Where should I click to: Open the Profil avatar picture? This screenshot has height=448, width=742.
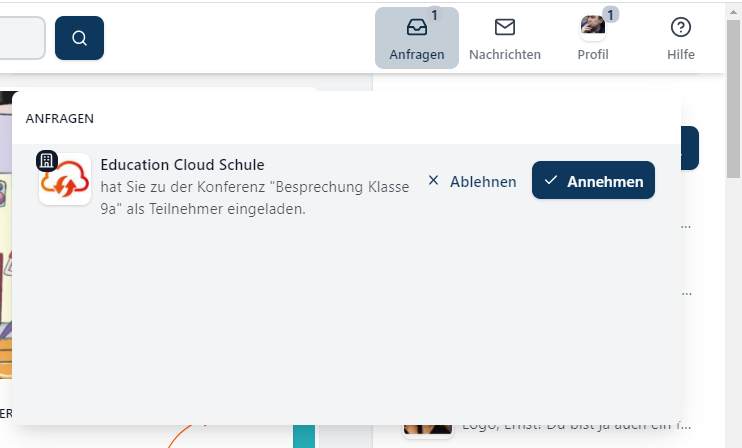pyautogui.click(x=592, y=27)
